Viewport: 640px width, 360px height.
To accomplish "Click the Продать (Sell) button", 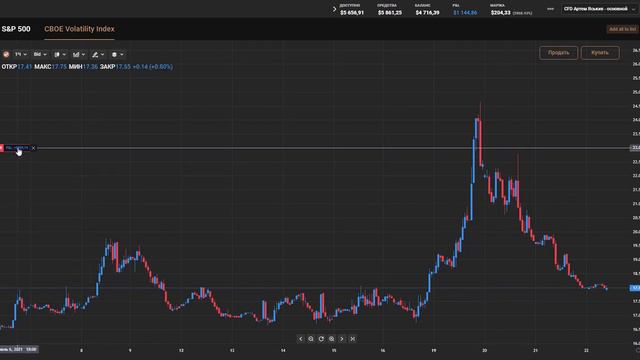I will click(x=558, y=53).
